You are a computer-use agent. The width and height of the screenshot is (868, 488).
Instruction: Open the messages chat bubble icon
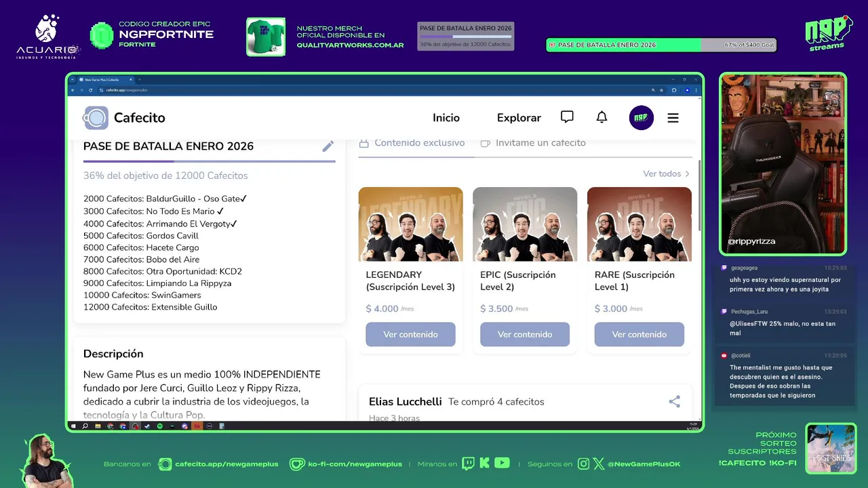pos(567,117)
